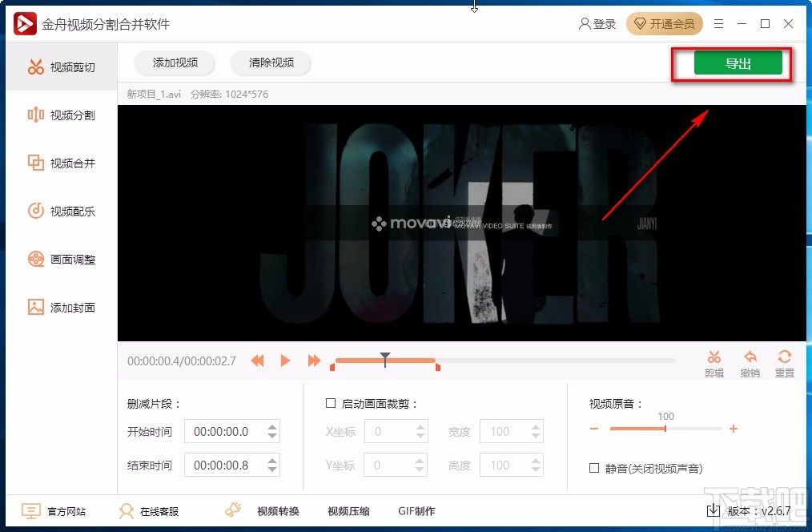This screenshot has height=532, width=812.
Task: Click the horn icon before 视频转换
Action: tap(233, 510)
